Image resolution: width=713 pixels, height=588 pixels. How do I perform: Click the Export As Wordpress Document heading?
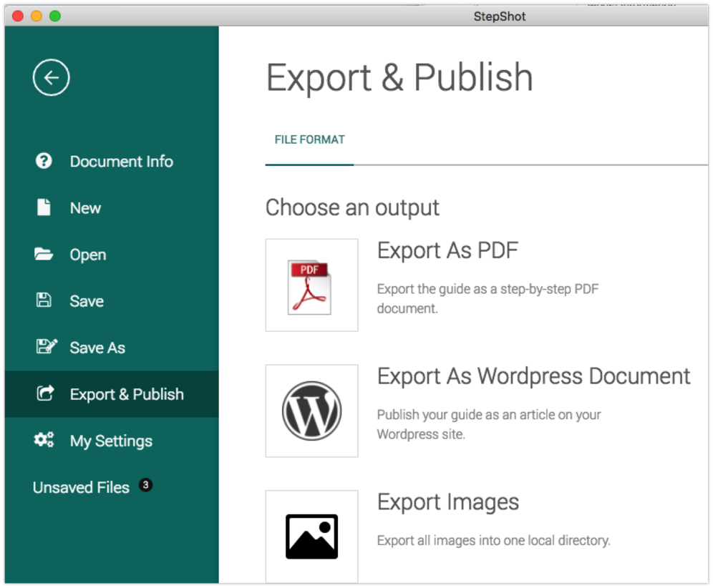coord(533,376)
